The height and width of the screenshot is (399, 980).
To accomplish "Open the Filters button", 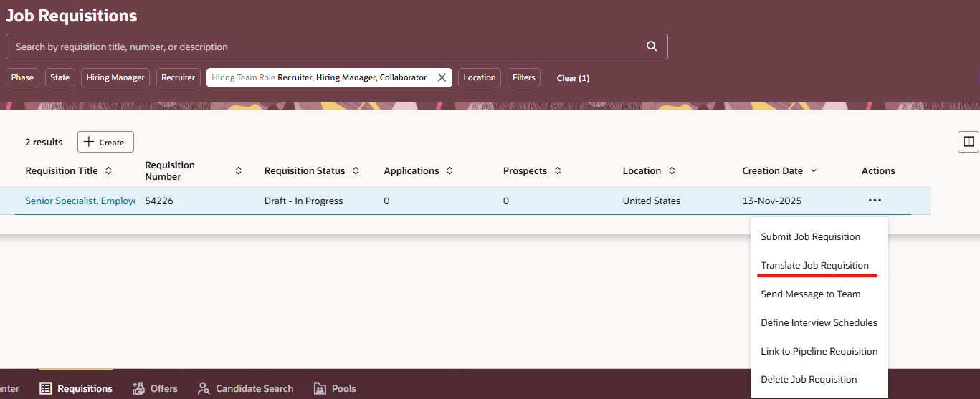I will (524, 77).
